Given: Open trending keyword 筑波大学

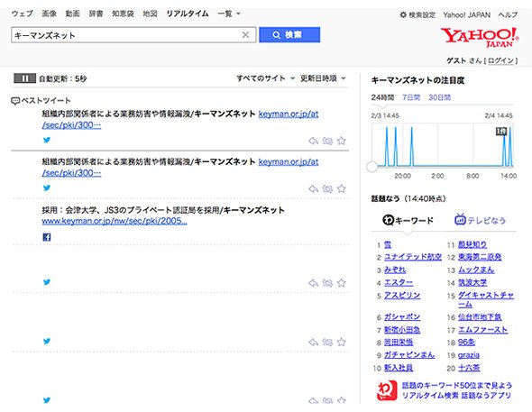Looking at the screenshot, I should (x=472, y=282).
